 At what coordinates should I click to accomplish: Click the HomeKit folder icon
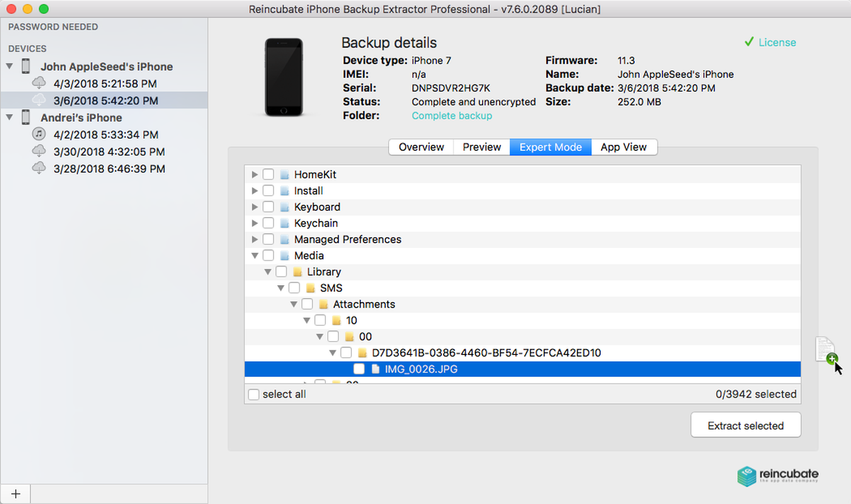click(x=284, y=174)
